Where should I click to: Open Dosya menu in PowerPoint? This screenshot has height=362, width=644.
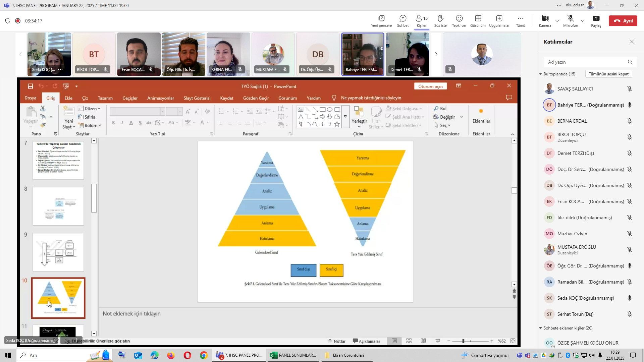30,98
